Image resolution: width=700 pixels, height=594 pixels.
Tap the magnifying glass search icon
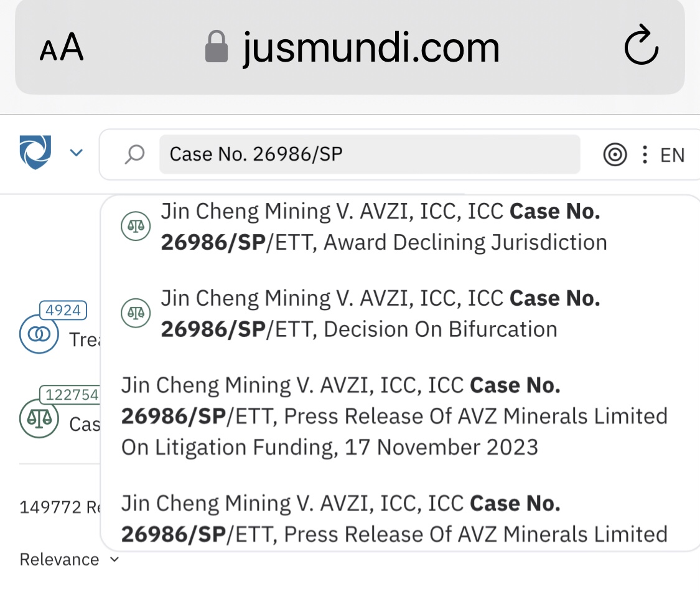click(x=134, y=154)
